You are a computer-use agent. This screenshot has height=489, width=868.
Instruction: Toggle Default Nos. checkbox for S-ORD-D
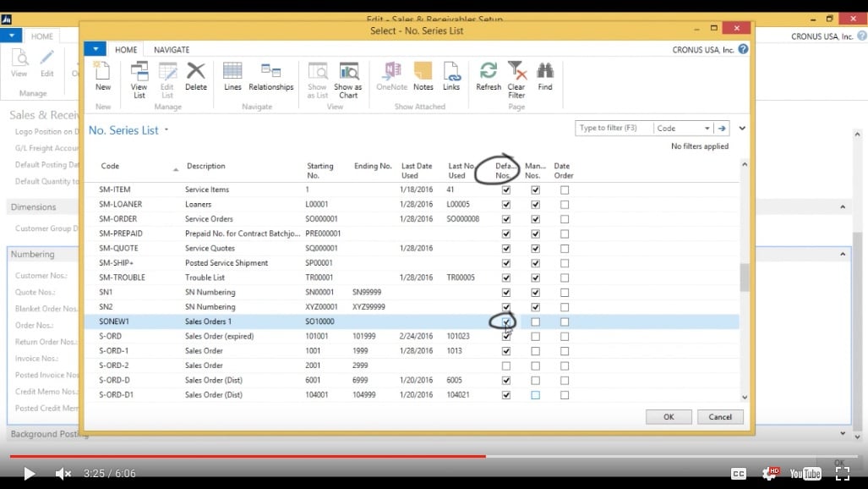506,381
